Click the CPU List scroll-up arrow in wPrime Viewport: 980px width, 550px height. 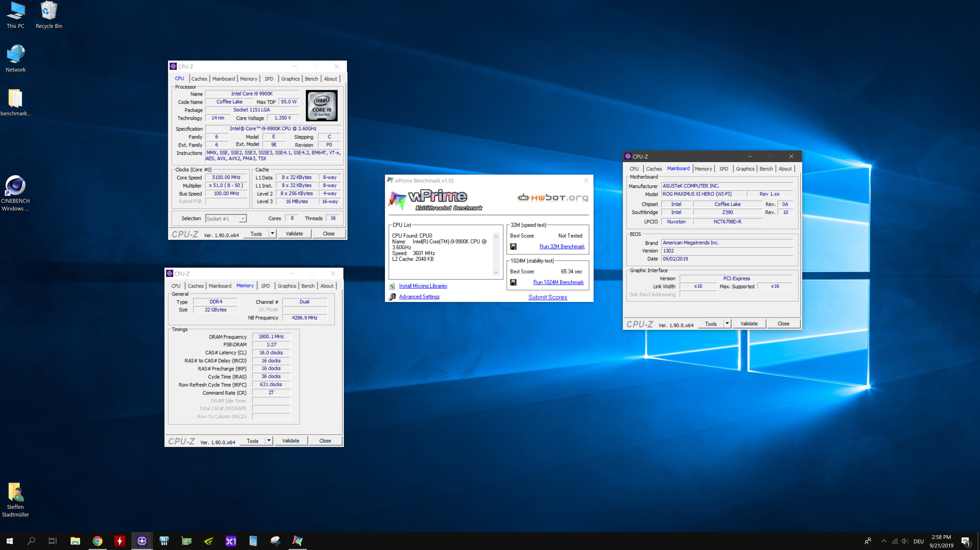click(496, 237)
